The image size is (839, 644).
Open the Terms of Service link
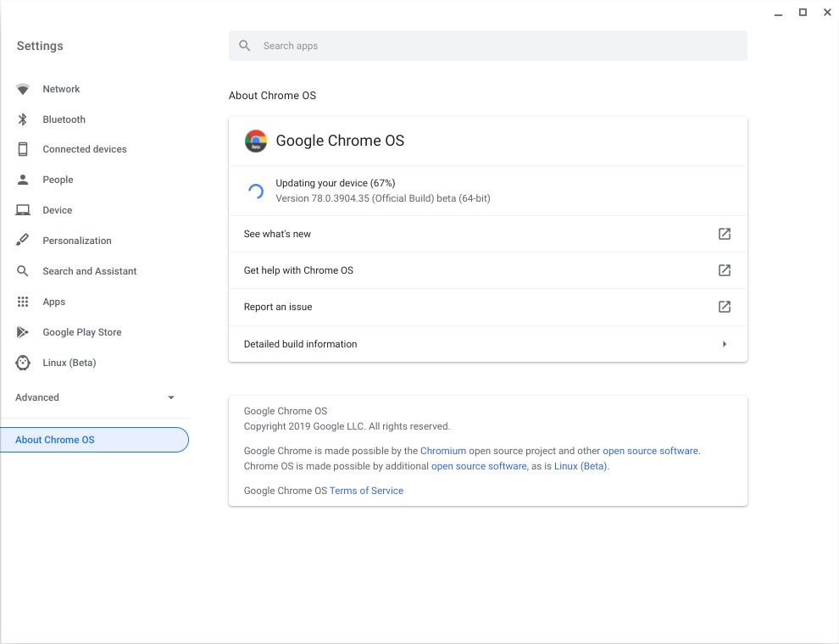click(x=366, y=491)
